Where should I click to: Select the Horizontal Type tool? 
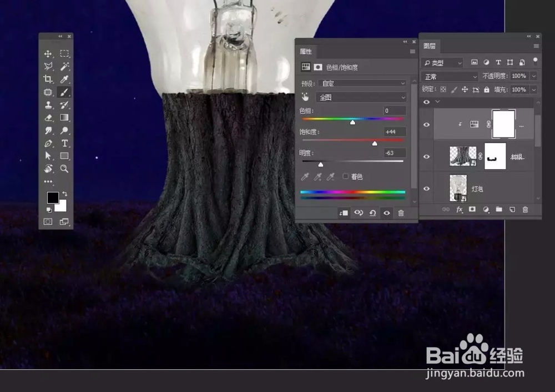[64, 143]
